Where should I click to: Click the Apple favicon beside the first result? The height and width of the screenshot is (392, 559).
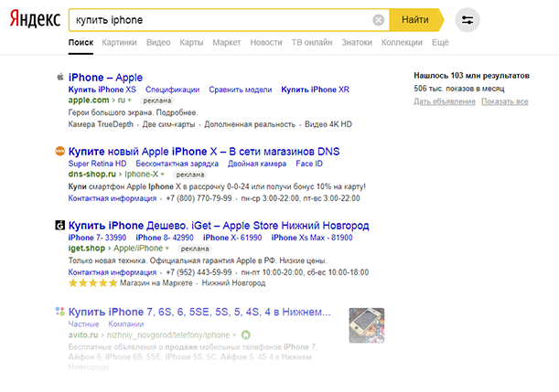(x=59, y=78)
